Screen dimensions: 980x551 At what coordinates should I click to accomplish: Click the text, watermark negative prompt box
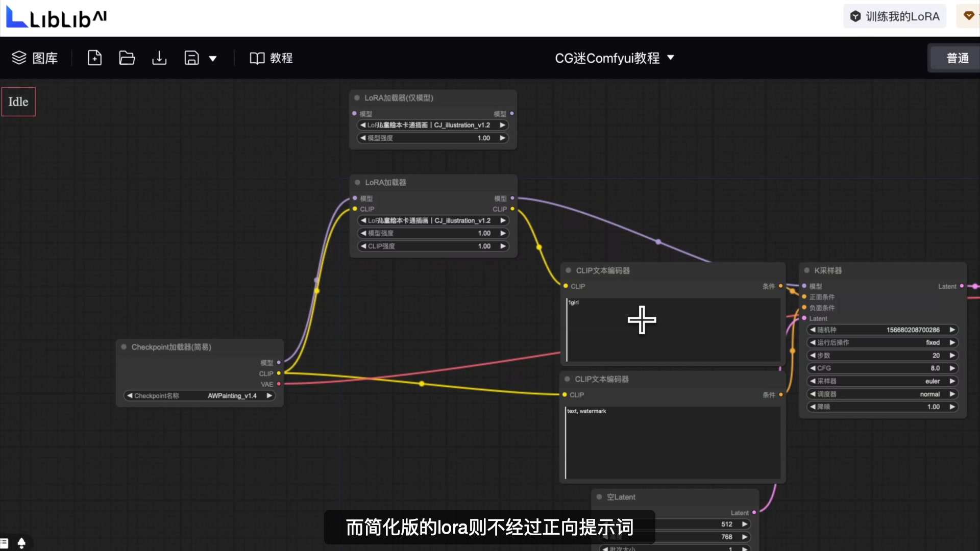(x=673, y=443)
